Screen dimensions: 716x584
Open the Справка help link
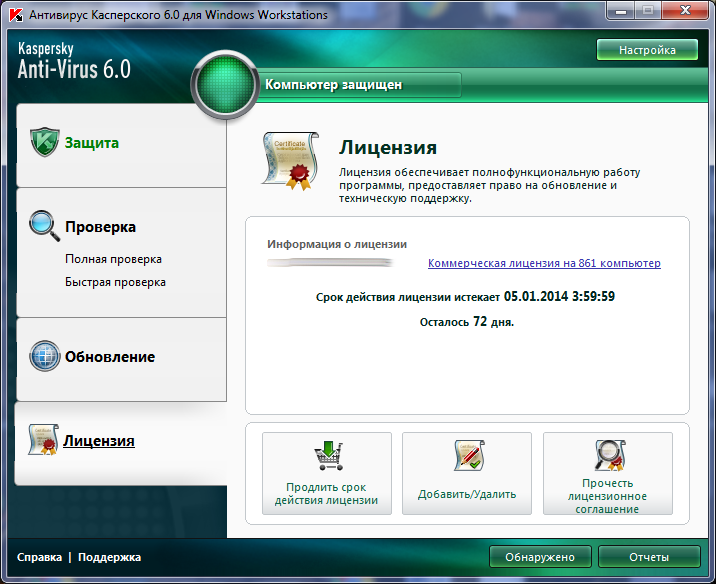[x=39, y=557]
